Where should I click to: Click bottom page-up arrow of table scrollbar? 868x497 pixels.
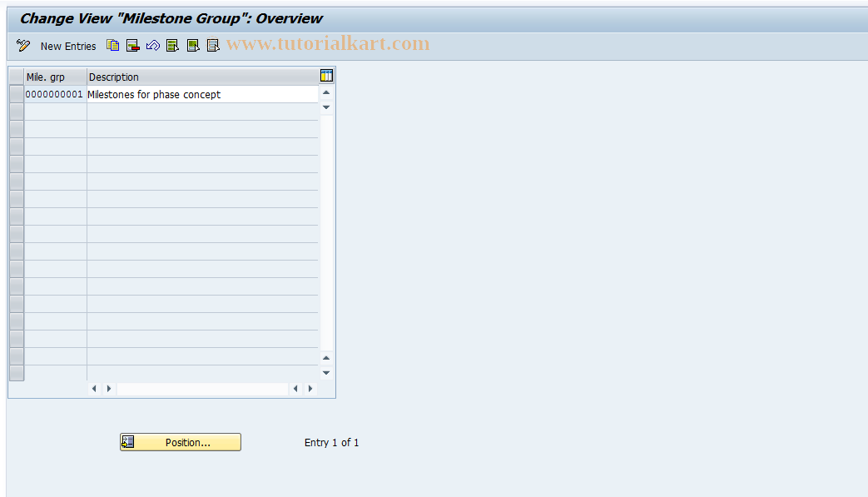coord(326,358)
